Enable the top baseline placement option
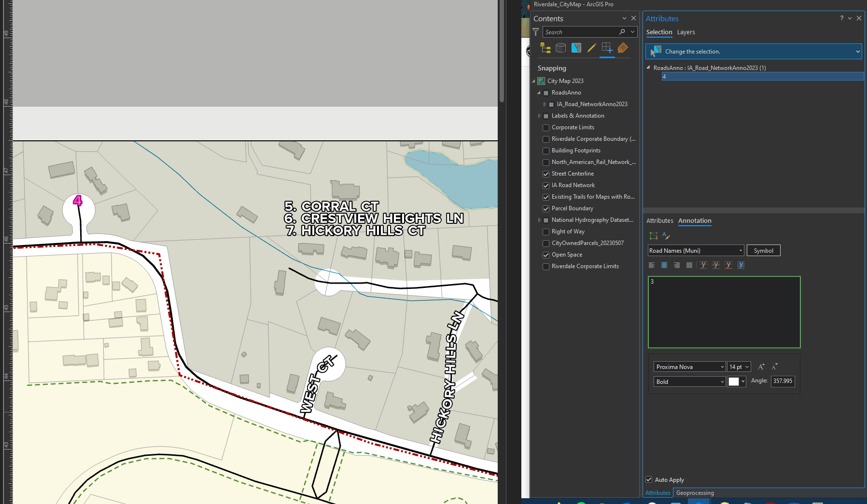Viewport: 867px width, 504px height. coord(703,265)
